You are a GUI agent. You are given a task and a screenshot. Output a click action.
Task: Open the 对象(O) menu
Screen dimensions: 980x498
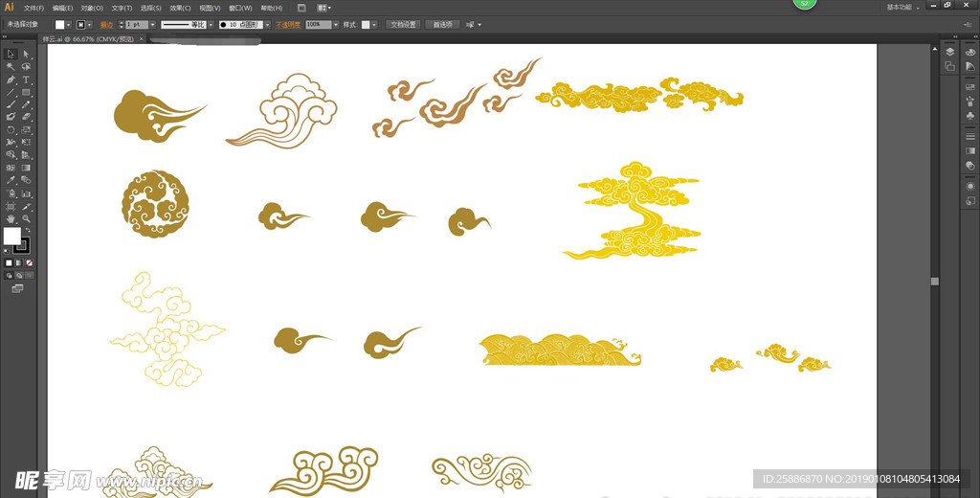coord(92,8)
